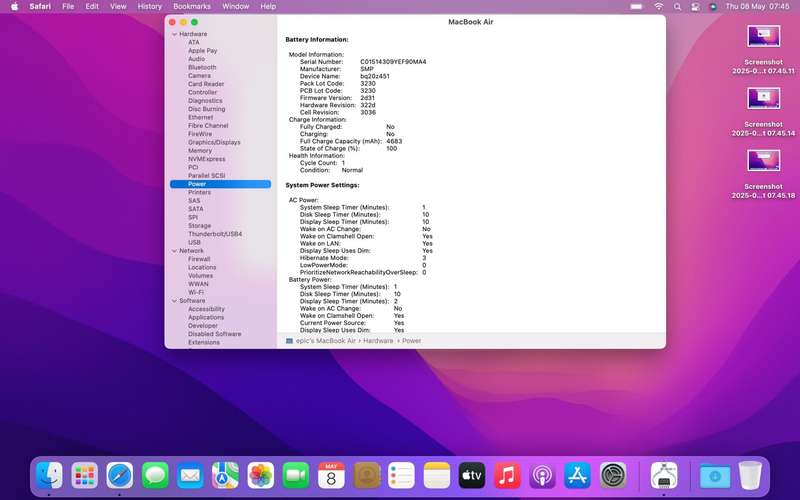Open Photos app in the Dock

click(x=261, y=476)
